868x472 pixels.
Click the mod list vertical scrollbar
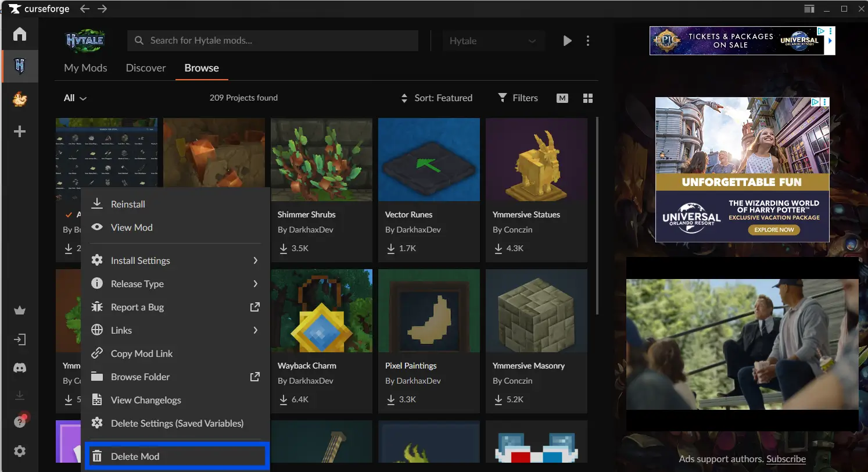596,215
